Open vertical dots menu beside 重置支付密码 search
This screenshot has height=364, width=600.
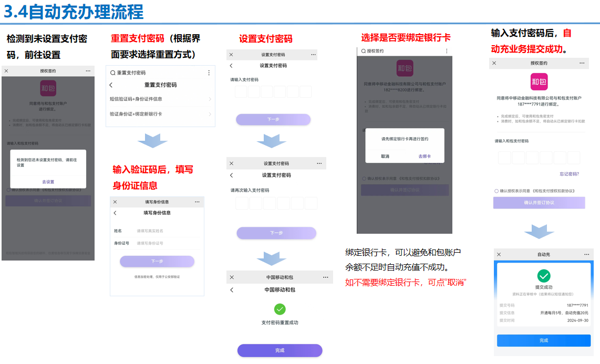pos(209,73)
